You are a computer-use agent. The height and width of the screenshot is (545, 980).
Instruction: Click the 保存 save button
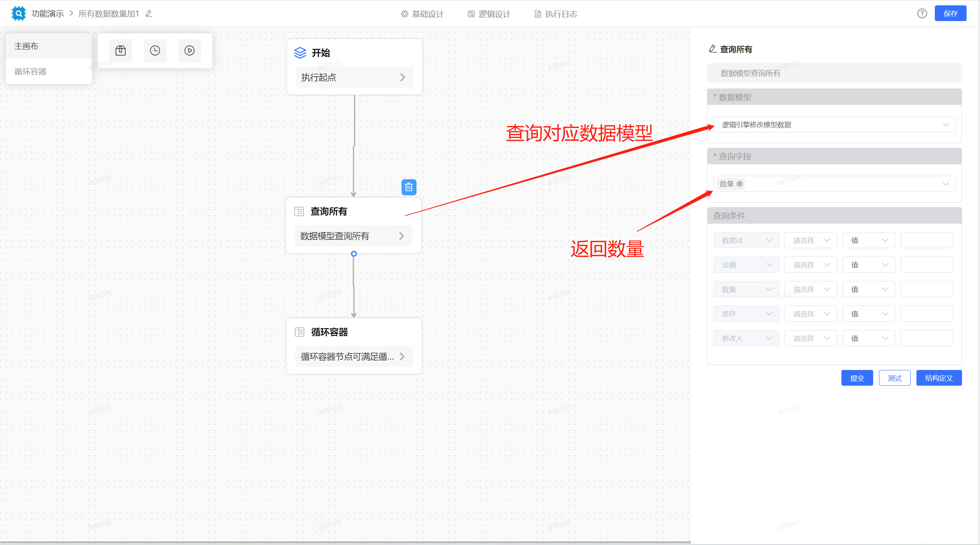(951, 13)
